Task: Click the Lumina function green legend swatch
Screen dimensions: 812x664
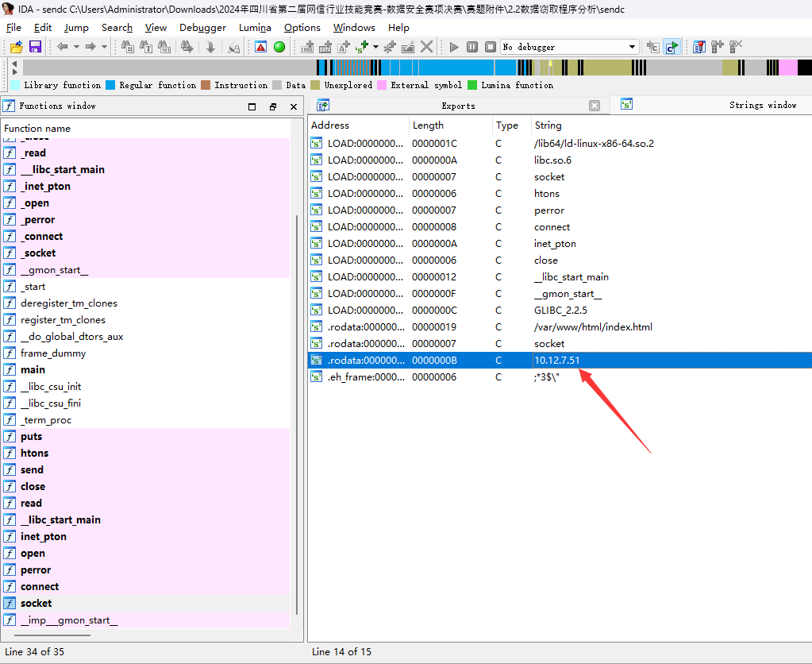Action: click(x=472, y=85)
